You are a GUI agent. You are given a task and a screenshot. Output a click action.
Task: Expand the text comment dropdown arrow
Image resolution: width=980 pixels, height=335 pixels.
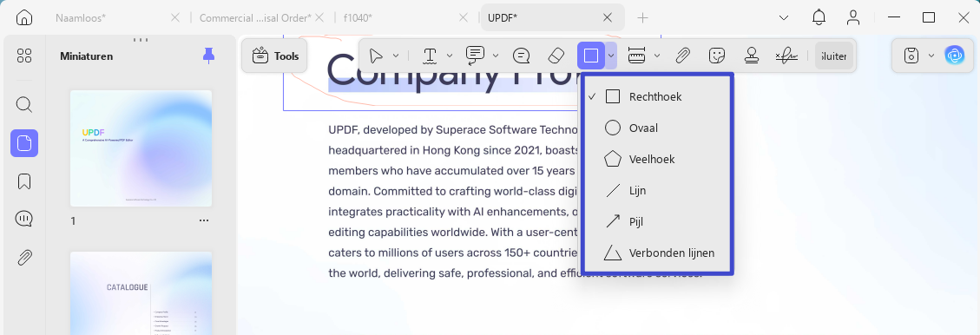point(496,56)
